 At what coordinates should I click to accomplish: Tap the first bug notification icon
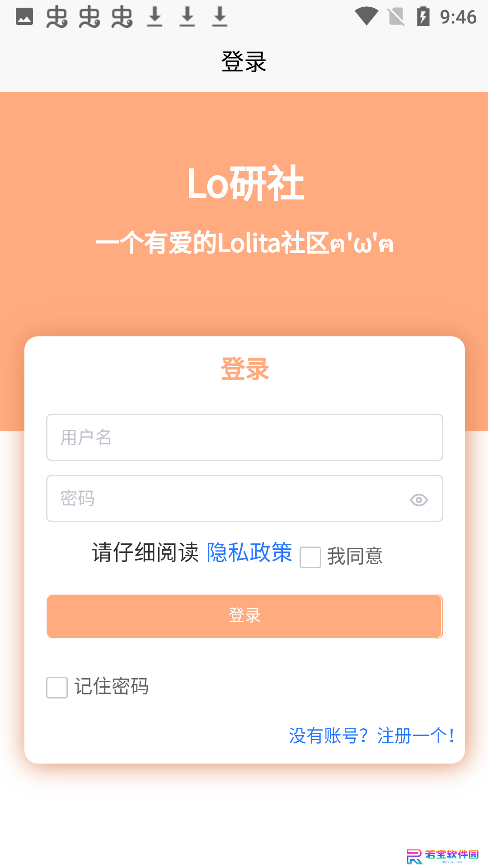pyautogui.click(x=57, y=17)
